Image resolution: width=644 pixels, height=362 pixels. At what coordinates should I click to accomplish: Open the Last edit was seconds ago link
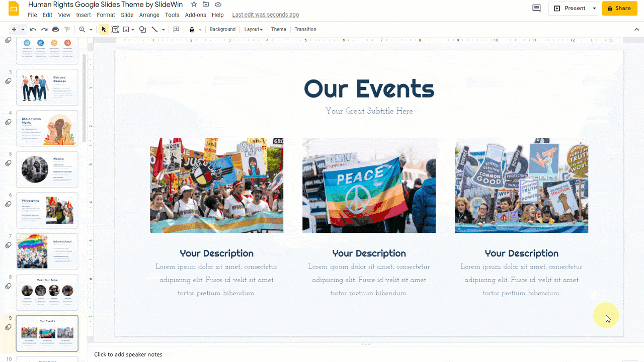tap(266, 15)
